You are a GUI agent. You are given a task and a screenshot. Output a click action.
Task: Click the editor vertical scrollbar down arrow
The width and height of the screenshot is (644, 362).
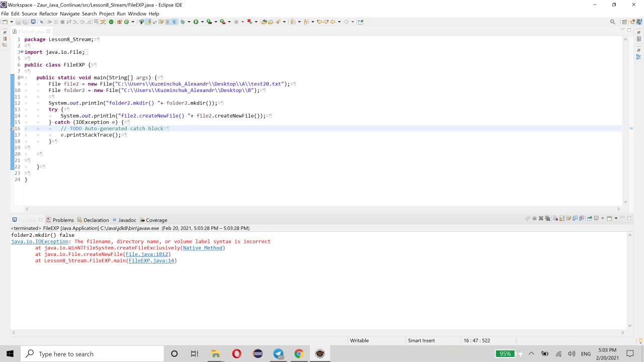[625, 202]
